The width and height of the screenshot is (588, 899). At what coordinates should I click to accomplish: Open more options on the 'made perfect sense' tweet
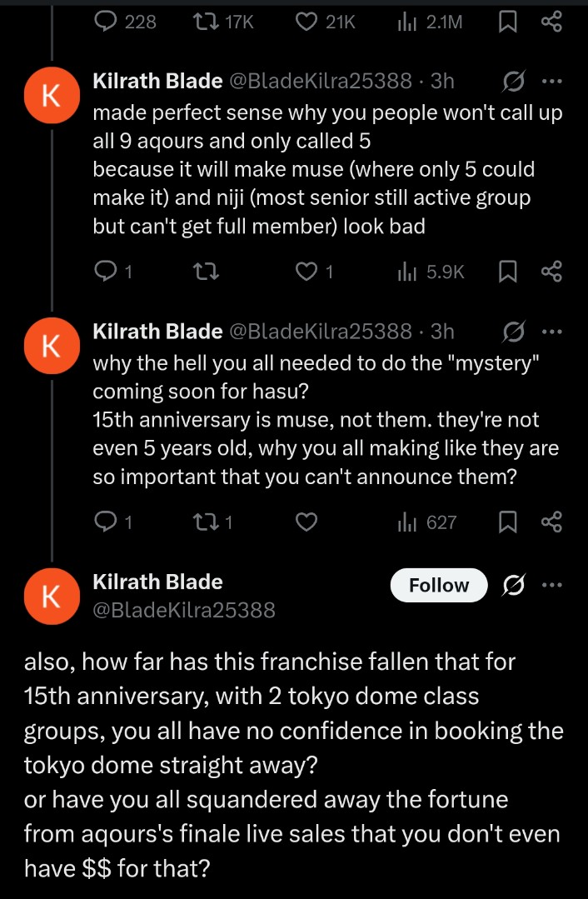point(551,81)
